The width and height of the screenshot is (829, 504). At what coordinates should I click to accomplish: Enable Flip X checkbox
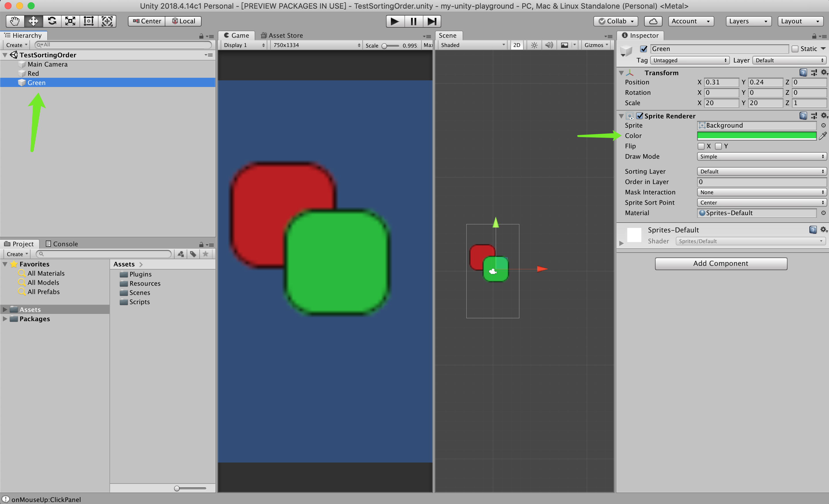701,146
